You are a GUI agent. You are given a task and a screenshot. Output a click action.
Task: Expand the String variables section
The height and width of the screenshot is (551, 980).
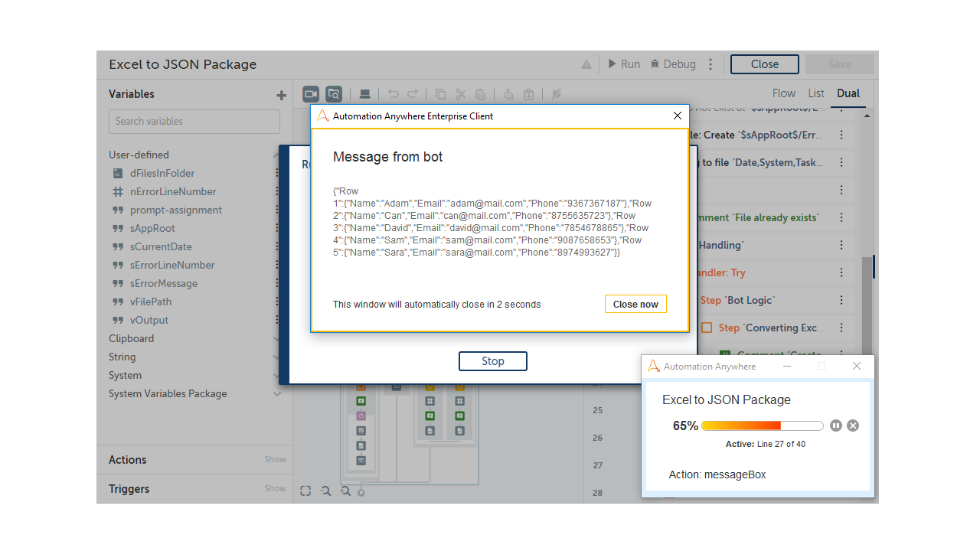click(x=276, y=357)
